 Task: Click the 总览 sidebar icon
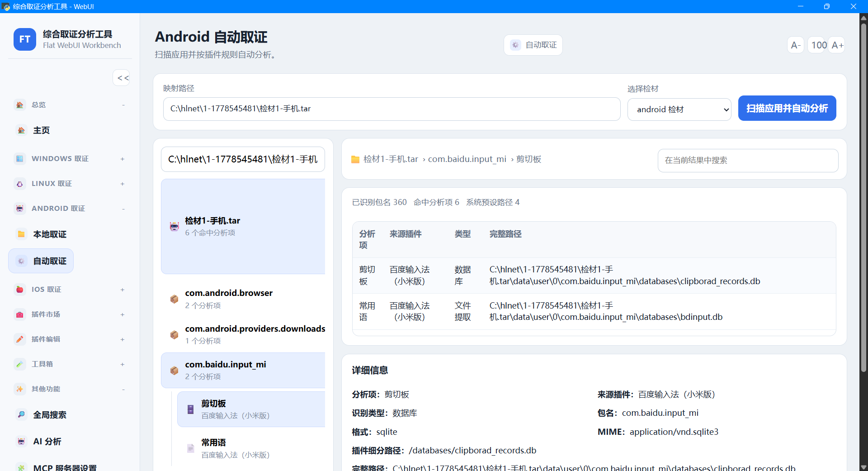20,105
